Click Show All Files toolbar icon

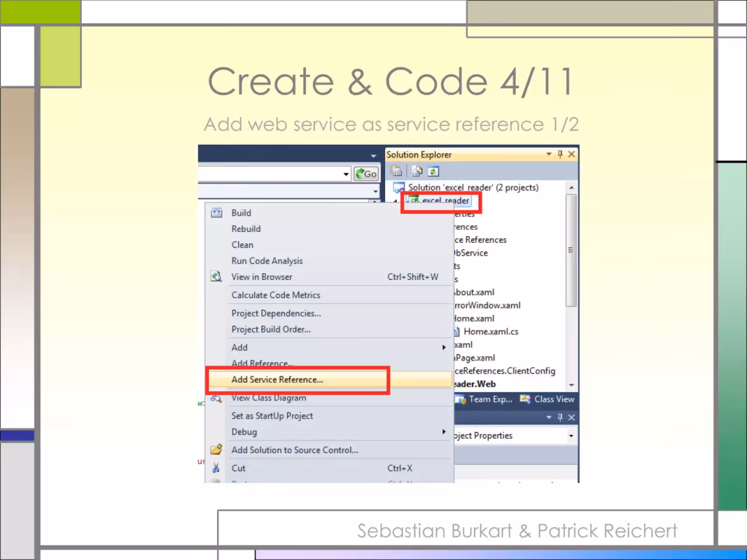[417, 171]
